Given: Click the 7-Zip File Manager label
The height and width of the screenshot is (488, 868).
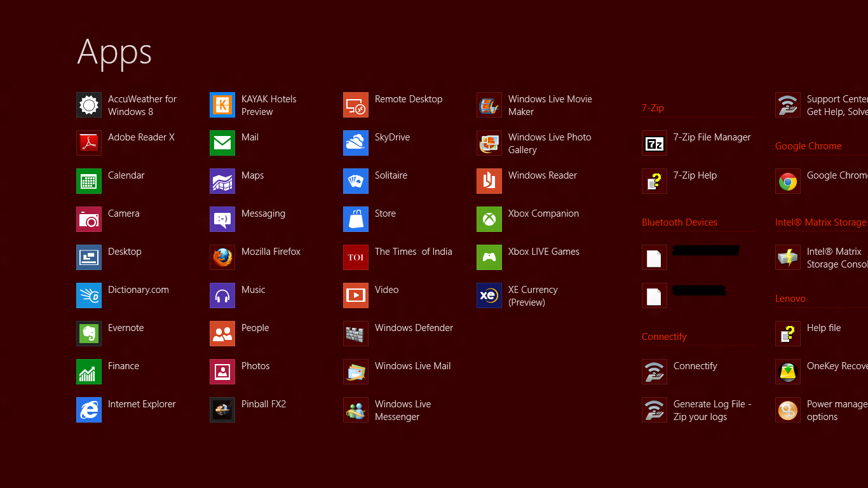Looking at the screenshot, I should click(712, 137).
